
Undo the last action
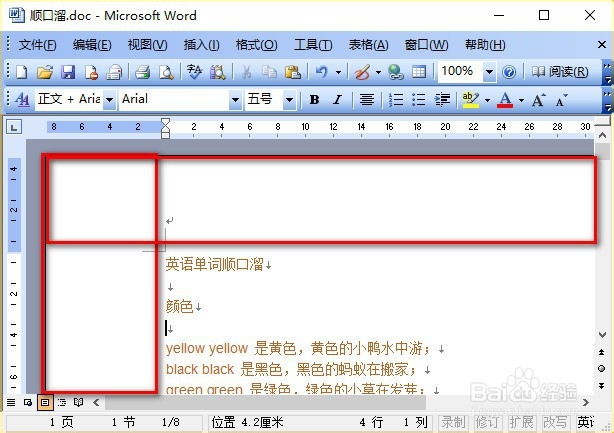coord(321,72)
